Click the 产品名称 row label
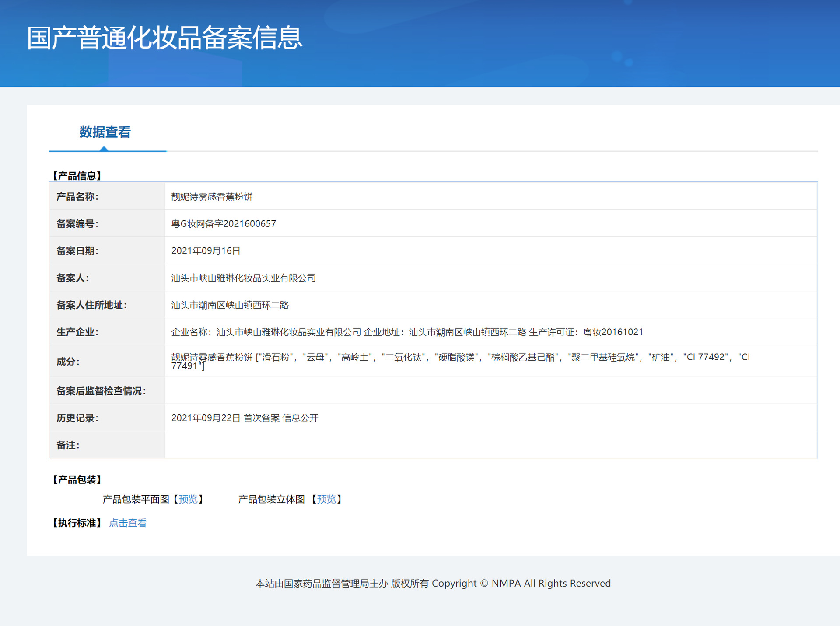Screen dimensions: 840x626 click(77, 197)
